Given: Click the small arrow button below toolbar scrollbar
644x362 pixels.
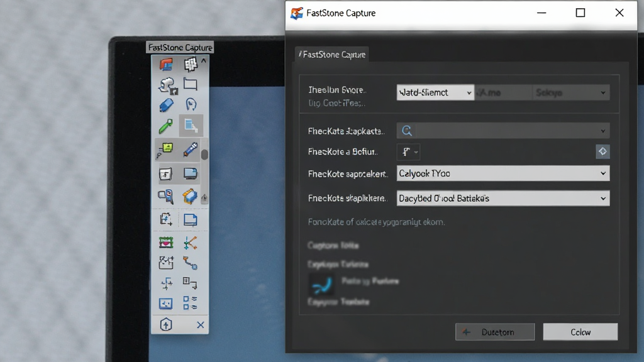Looking at the screenshot, I should [x=204, y=198].
